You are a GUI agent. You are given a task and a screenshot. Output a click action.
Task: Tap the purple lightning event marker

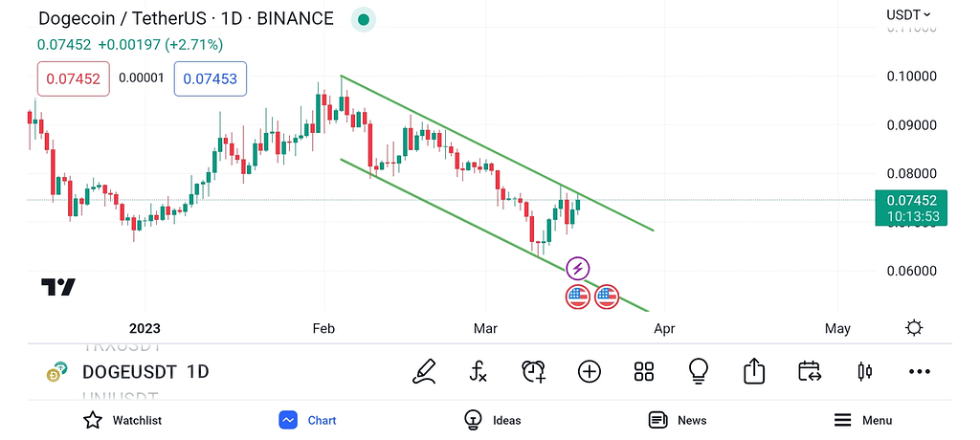click(577, 268)
